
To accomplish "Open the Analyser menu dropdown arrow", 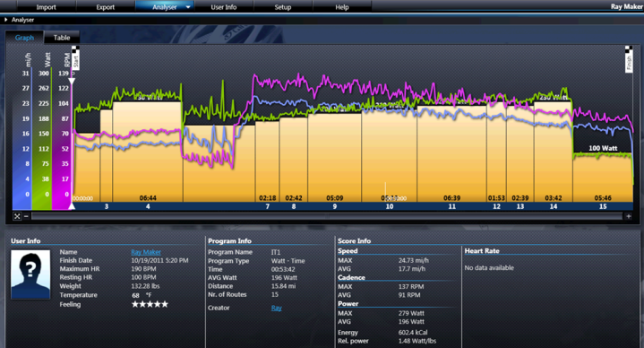I will click(188, 7).
